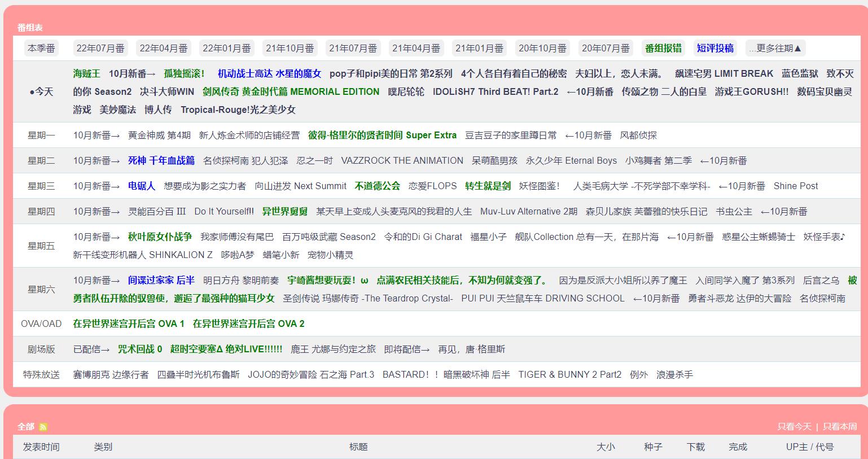The width and height of the screenshot is (868, 459).
Task: Open the 21年07月番 season tab
Action: pos(353,48)
